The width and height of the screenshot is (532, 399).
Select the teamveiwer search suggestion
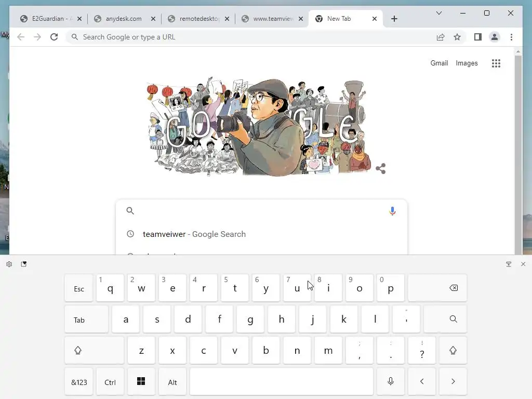coord(261,234)
